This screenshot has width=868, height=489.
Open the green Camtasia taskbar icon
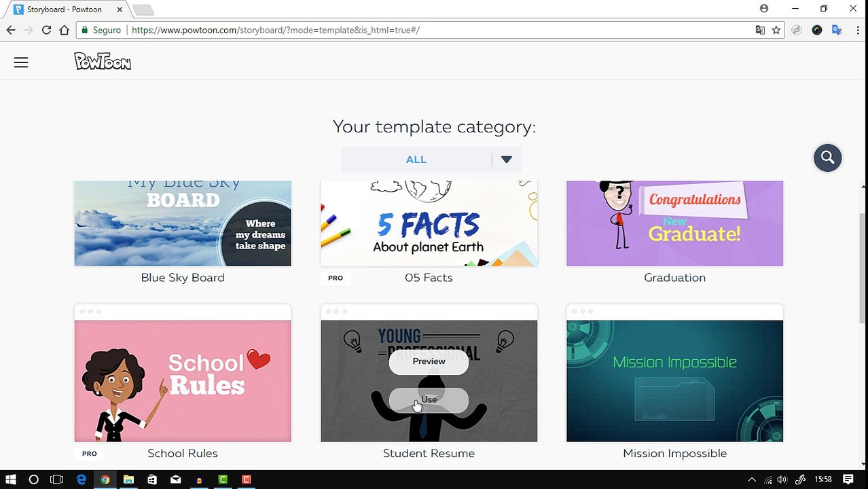(223, 479)
